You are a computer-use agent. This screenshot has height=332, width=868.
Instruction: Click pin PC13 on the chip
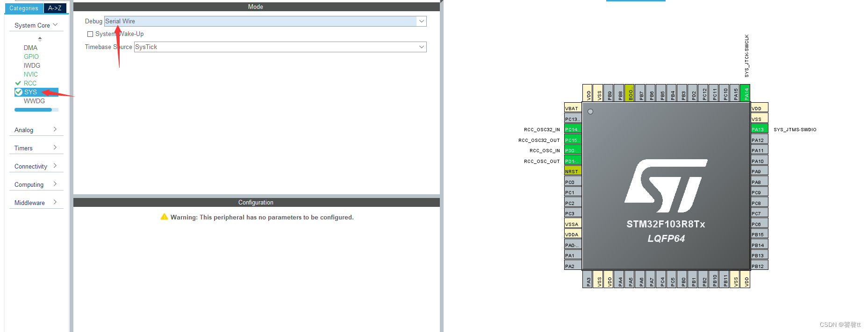573,119
